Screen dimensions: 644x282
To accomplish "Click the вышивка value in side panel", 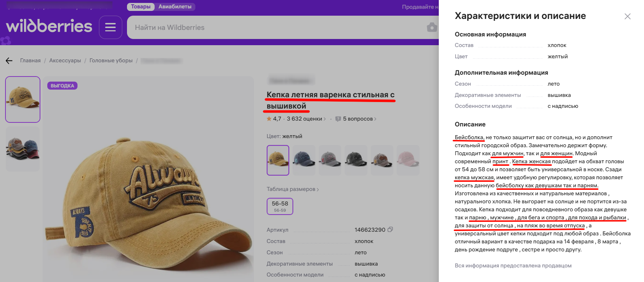I will point(559,95).
